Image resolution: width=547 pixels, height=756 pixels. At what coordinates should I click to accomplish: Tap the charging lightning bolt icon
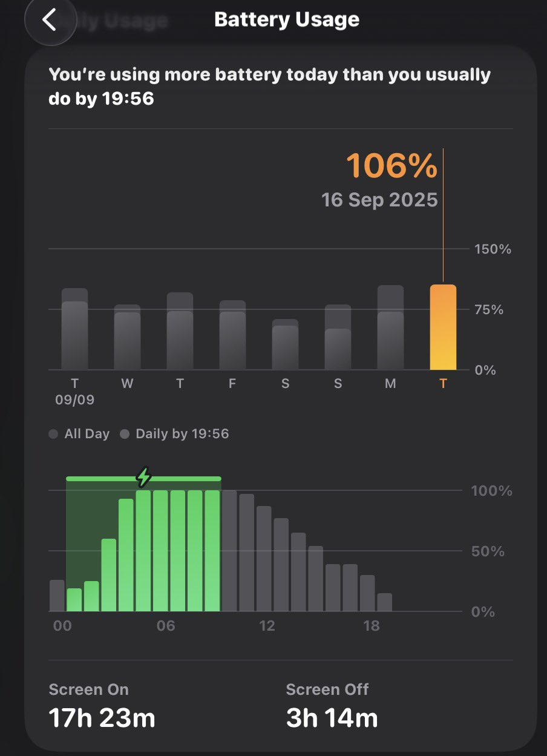click(x=143, y=477)
